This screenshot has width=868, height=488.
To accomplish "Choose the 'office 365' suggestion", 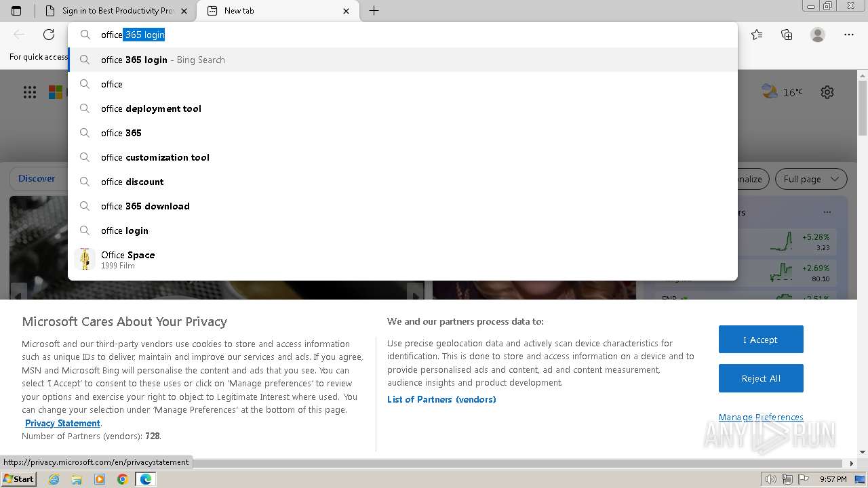I will click(x=403, y=133).
